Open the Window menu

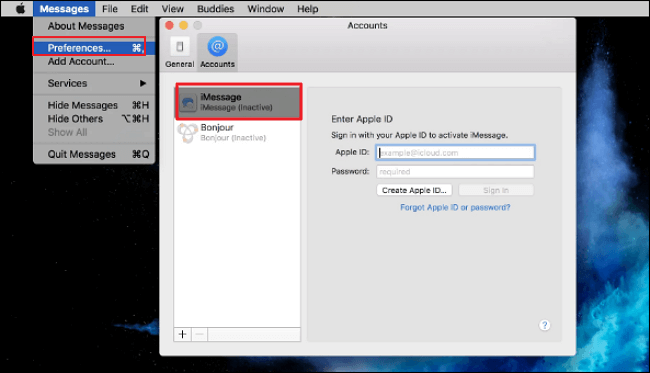pyautogui.click(x=265, y=9)
